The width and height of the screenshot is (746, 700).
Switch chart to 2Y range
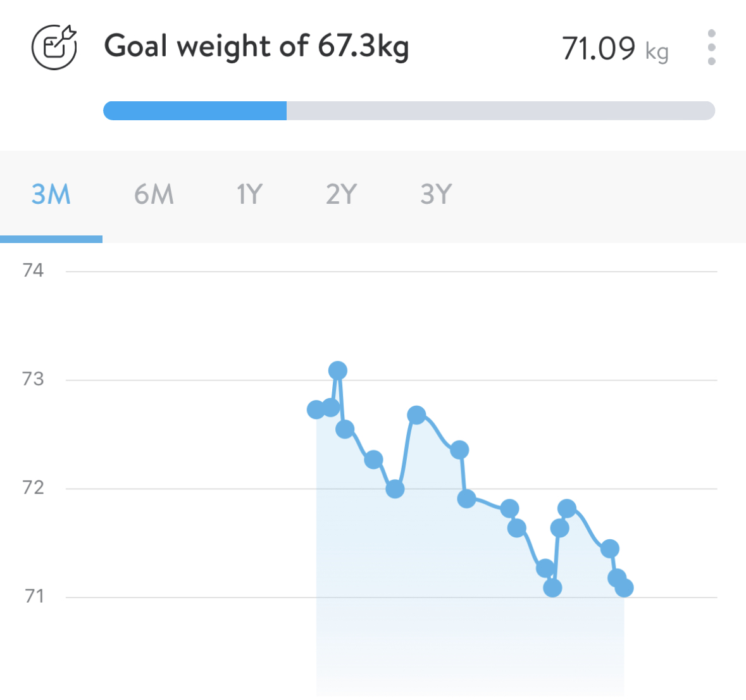coord(341,194)
